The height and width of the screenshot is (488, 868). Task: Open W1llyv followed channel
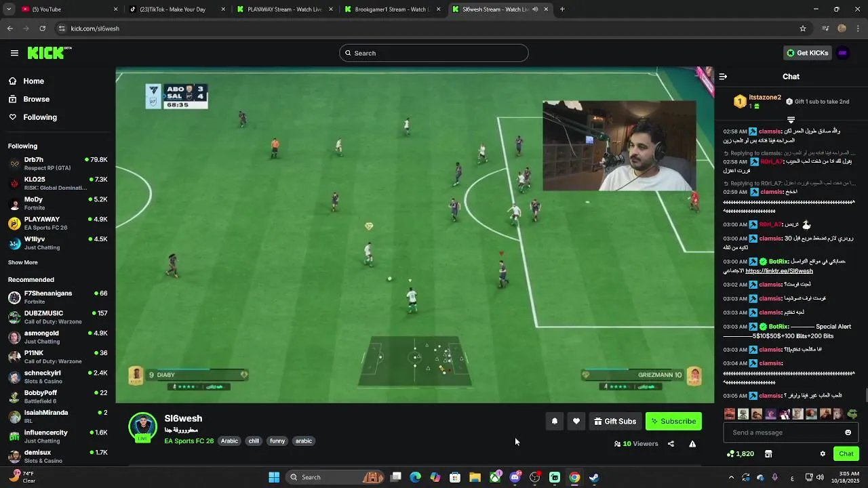click(x=58, y=243)
